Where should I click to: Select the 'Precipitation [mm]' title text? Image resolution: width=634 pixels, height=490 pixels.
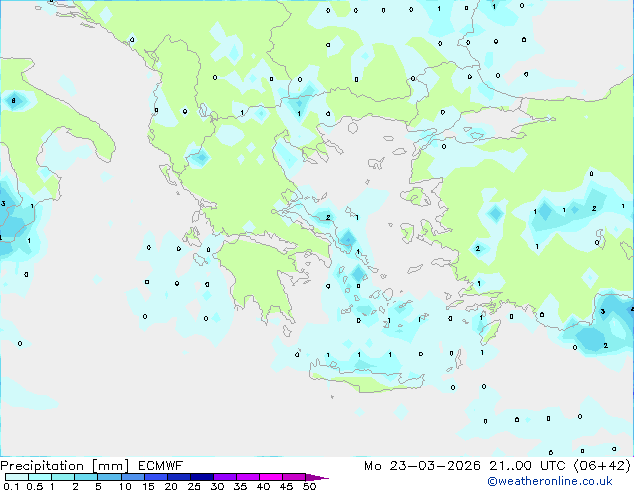65,466
